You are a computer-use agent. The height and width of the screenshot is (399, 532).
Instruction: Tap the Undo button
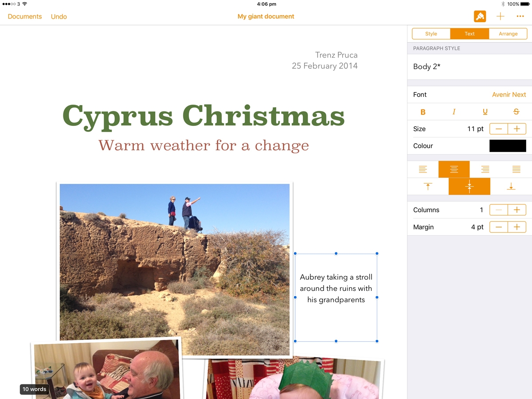click(59, 16)
